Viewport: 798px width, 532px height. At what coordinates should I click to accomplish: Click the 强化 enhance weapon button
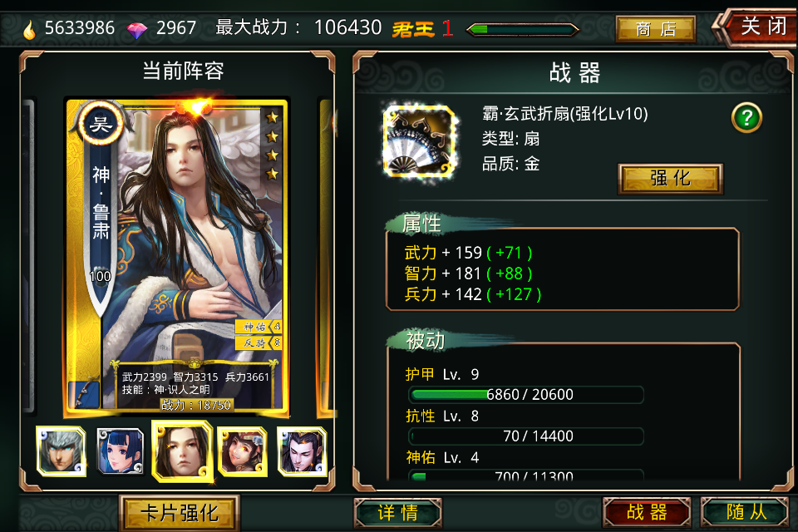tap(670, 179)
